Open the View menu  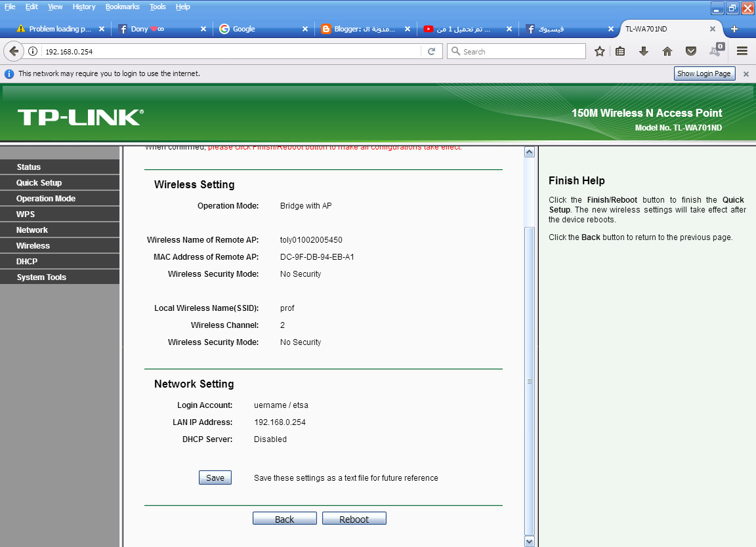pyautogui.click(x=55, y=7)
